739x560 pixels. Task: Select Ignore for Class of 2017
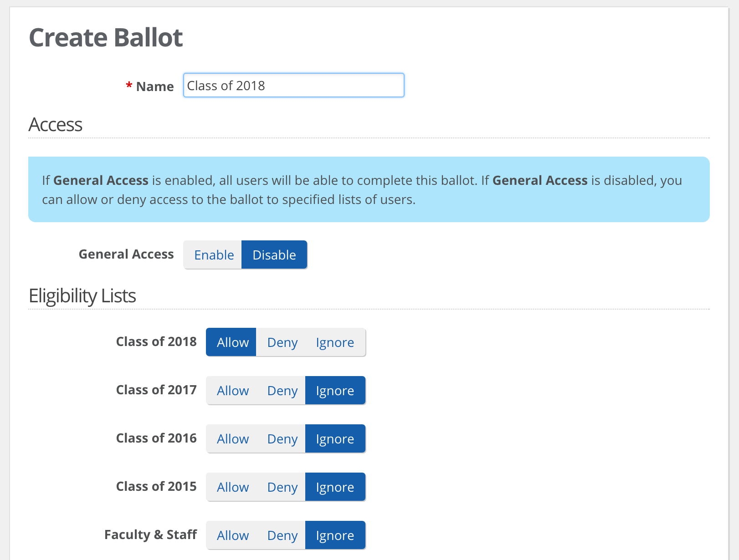click(x=335, y=390)
